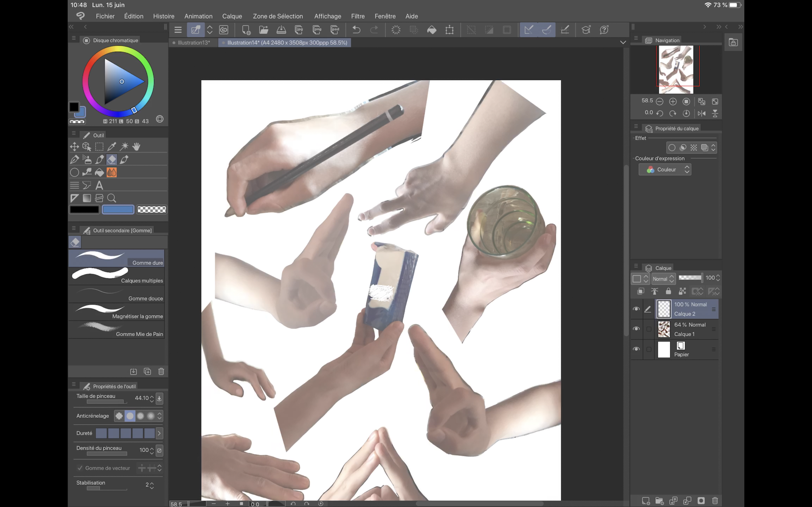
Task: Expand Dureté options arrow
Action: click(159, 433)
